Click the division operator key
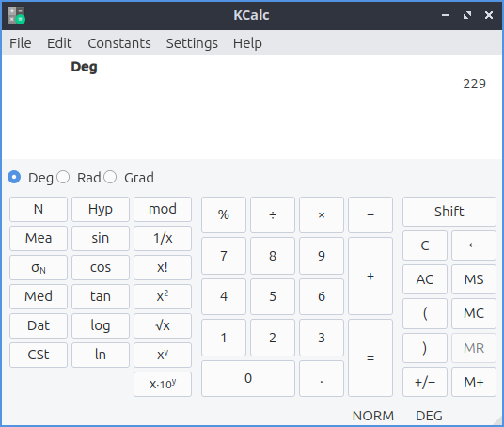 (273, 214)
